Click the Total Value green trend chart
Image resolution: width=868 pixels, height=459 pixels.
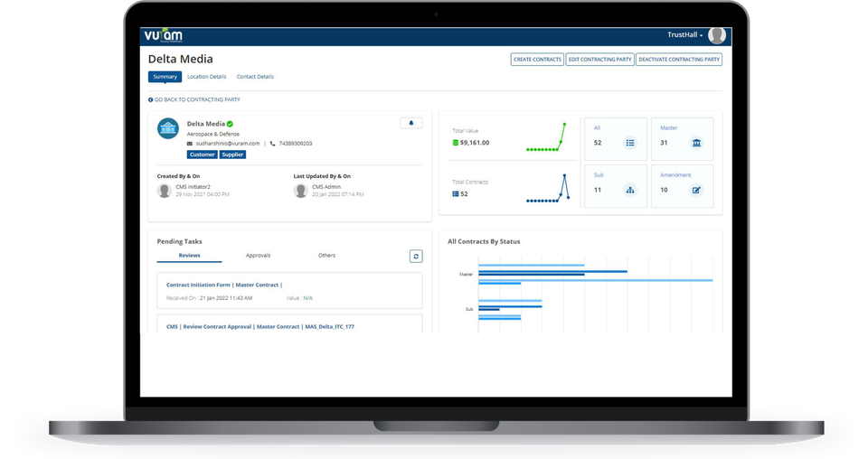(x=546, y=137)
